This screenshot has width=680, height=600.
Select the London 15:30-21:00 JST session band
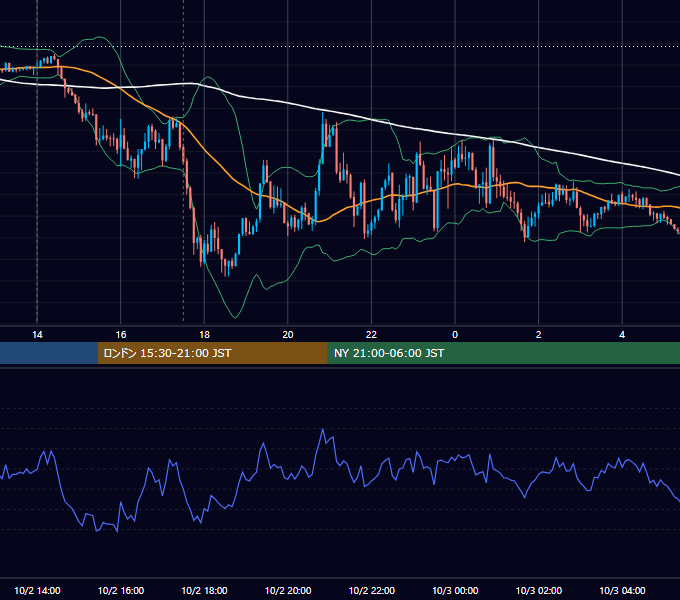[x=212, y=353]
